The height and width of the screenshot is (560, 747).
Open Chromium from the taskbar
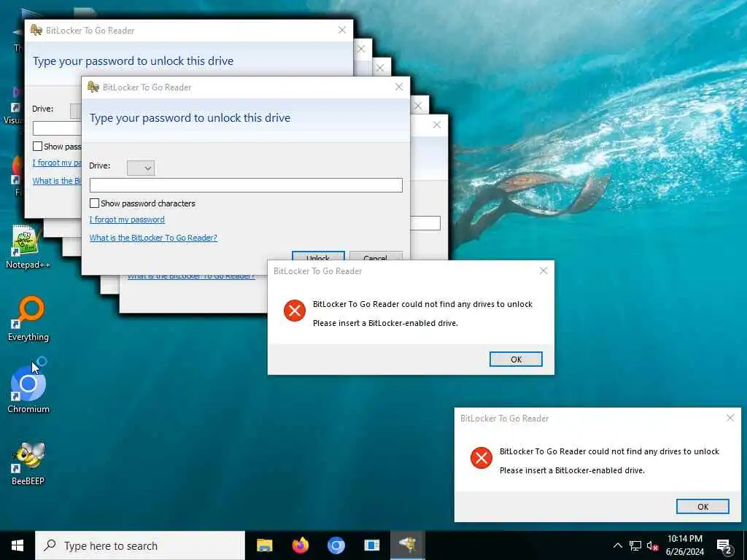tap(336, 545)
